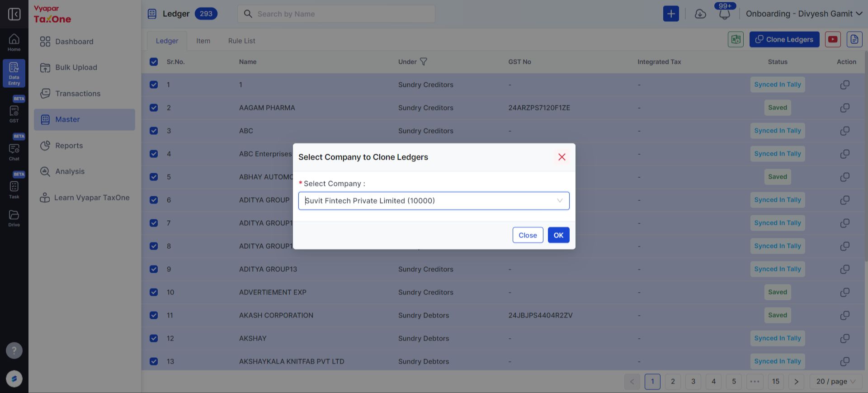Clone the AAGAM PHARMA ledger row icon

844,108
